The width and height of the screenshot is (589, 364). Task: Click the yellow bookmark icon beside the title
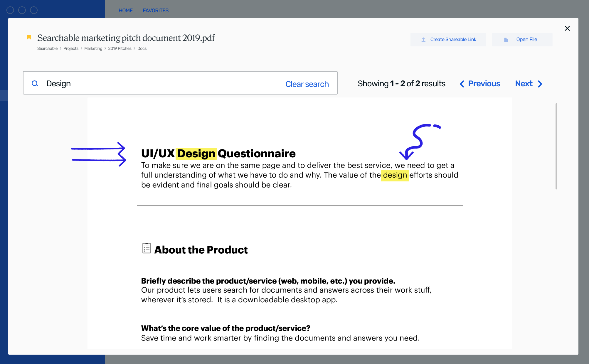tap(29, 37)
